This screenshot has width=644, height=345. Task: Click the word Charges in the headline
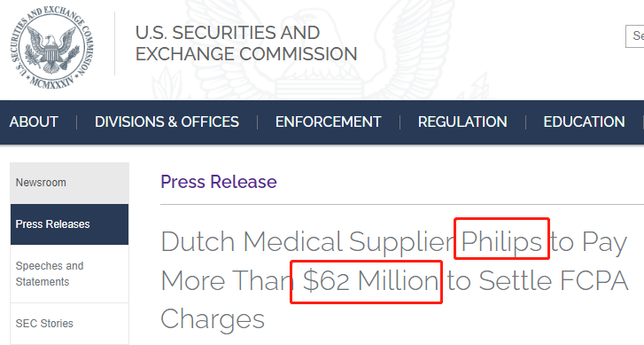(213, 319)
